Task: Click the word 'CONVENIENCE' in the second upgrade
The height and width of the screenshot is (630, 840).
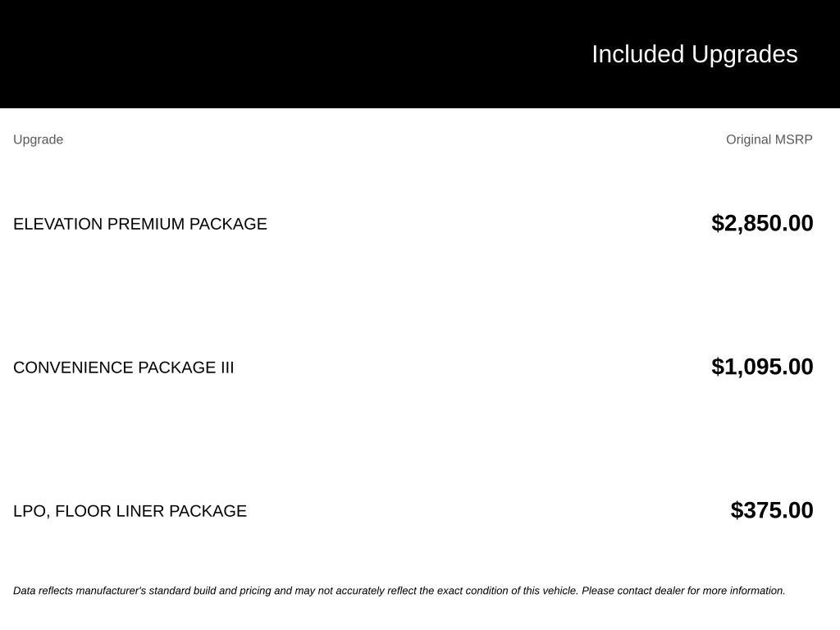Action: [x=73, y=367]
